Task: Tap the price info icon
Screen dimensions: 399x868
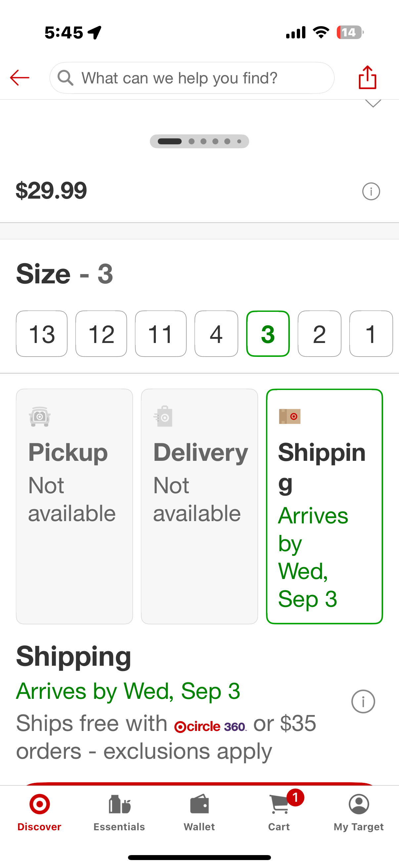Action: [371, 191]
